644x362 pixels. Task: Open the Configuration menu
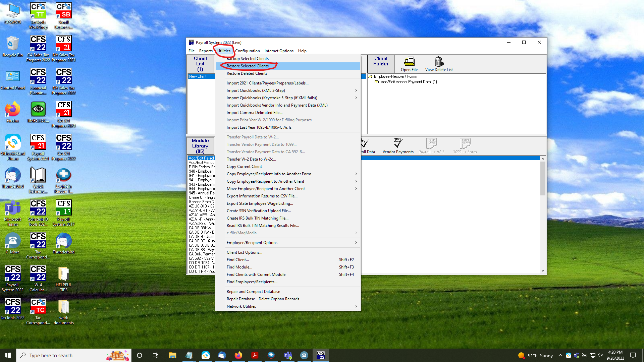click(248, 51)
